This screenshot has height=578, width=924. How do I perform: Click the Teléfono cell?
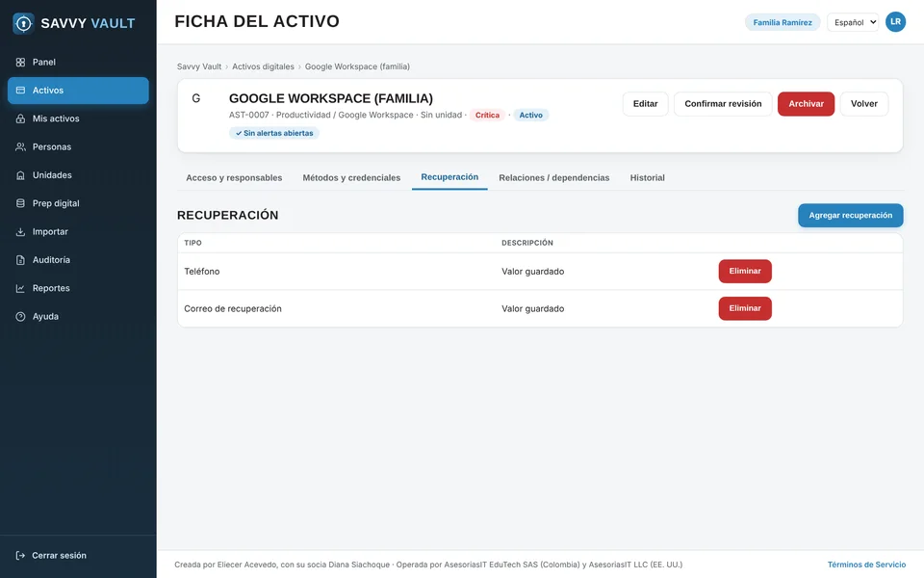(201, 272)
